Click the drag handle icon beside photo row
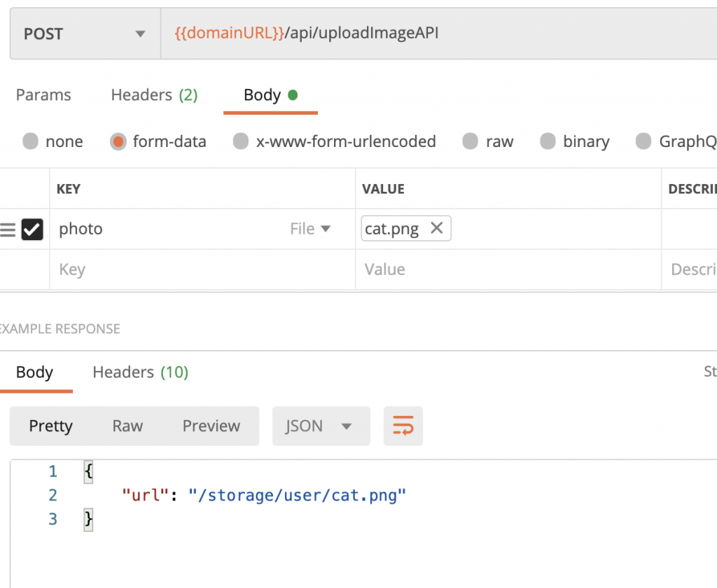The width and height of the screenshot is (717, 588). pos(8,230)
